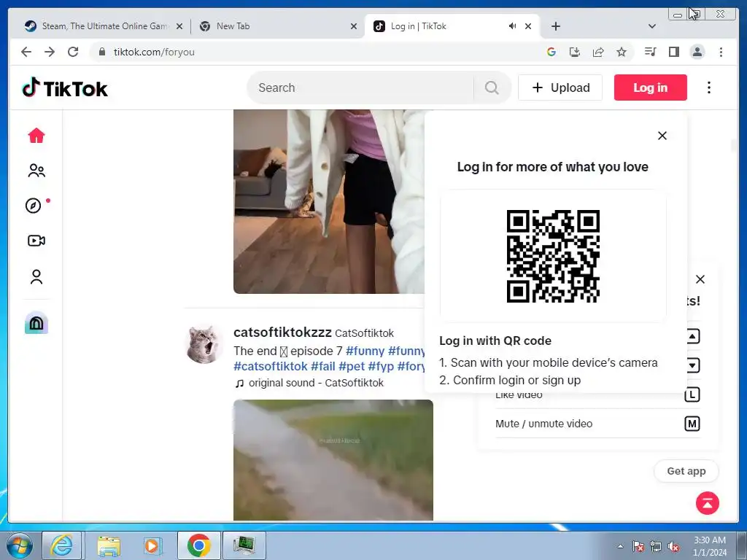Reload the TikTok page
This screenshot has height=560, width=747.
pos(73,52)
